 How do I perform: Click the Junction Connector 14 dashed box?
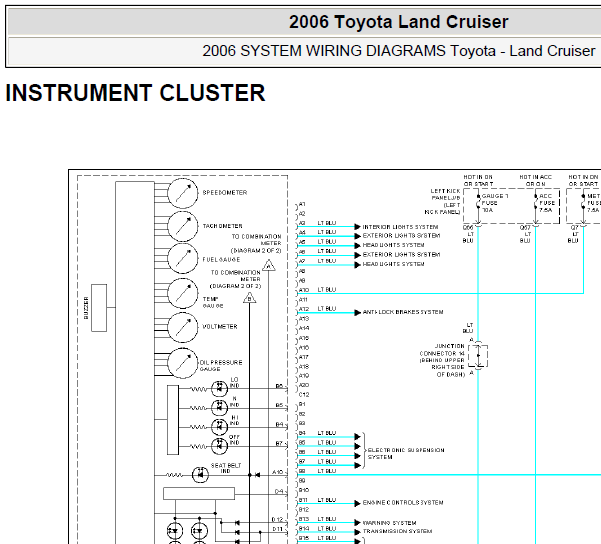coord(478,356)
